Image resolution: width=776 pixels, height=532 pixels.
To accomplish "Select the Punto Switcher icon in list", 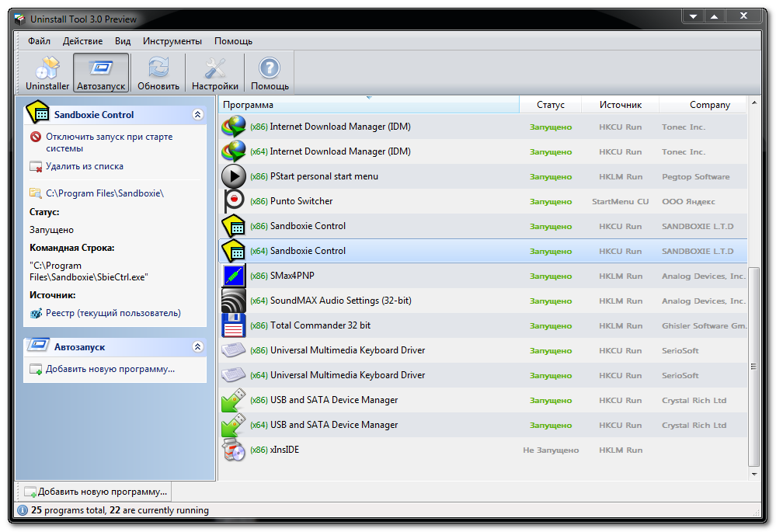I will (x=234, y=201).
